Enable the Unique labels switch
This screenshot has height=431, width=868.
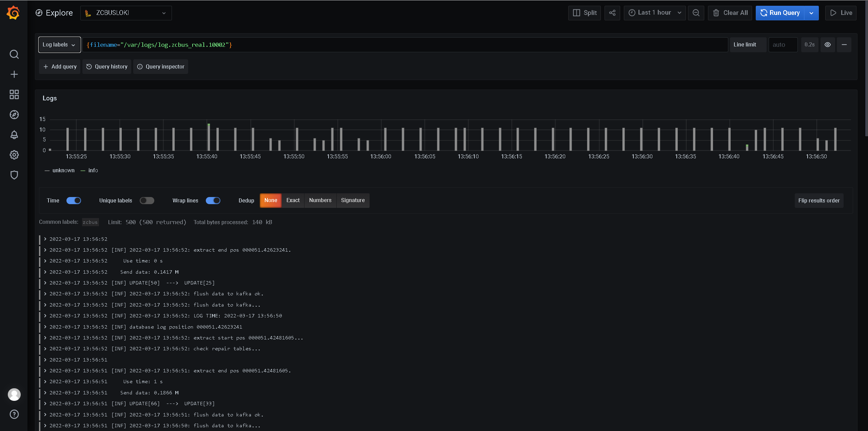147,200
